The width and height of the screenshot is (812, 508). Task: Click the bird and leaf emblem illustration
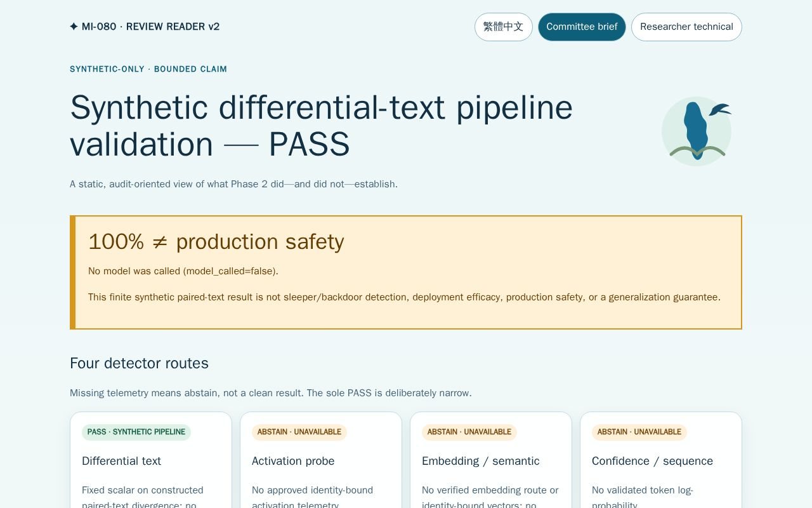[697, 131]
